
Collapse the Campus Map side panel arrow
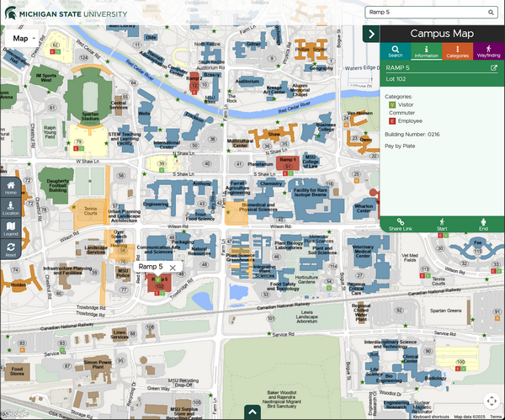click(371, 34)
